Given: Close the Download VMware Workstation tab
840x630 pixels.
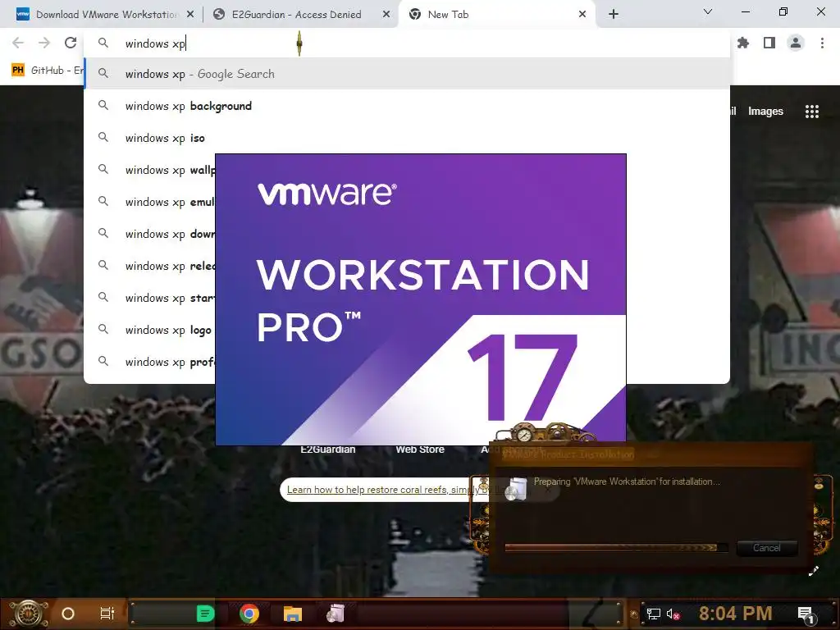Looking at the screenshot, I should pyautogui.click(x=190, y=15).
